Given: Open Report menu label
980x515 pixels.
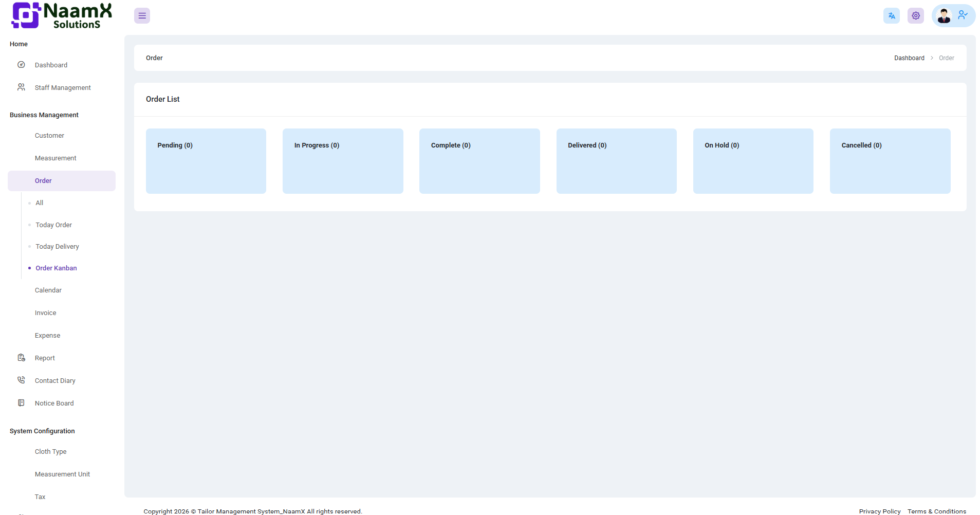Looking at the screenshot, I should point(45,358).
